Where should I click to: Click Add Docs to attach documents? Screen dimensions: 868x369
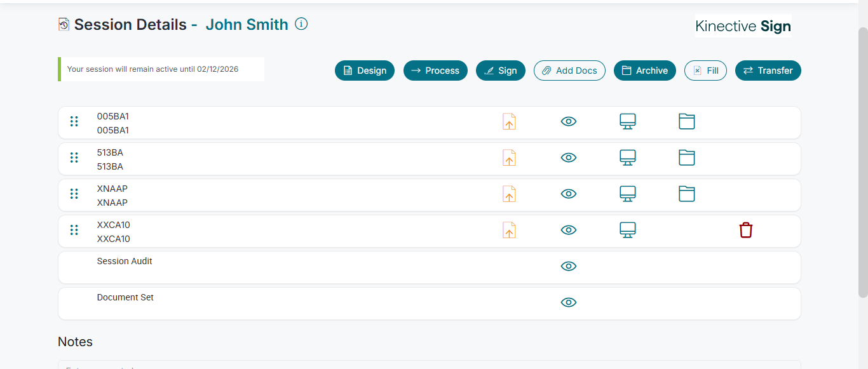click(x=569, y=70)
